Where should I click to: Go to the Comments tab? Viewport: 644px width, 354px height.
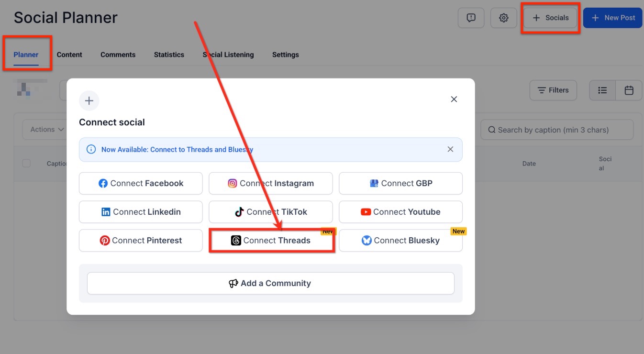point(118,55)
